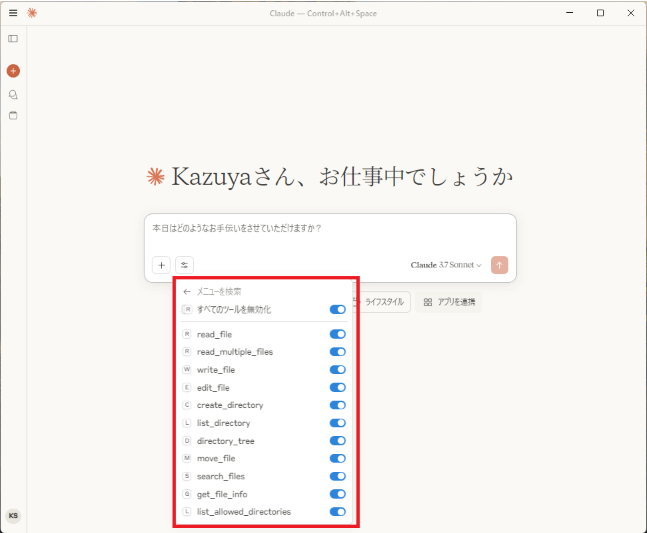Open the hamburger menu in title bar
The height and width of the screenshot is (533, 647).
point(13,13)
